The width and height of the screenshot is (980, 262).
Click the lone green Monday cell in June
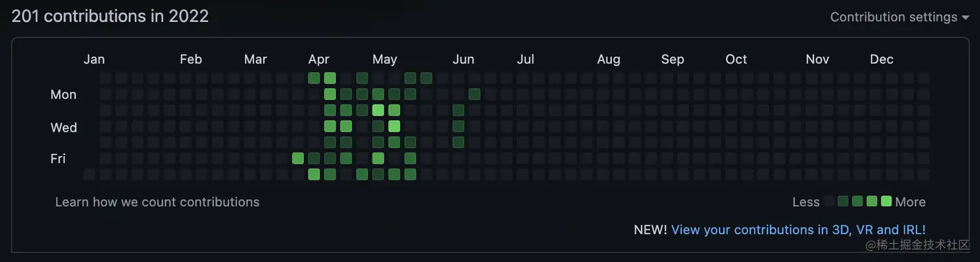(x=474, y=94)
